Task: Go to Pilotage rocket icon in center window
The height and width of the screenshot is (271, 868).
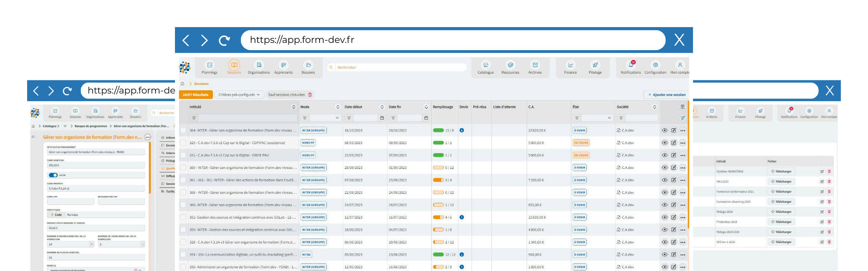Action: [595, 67]
